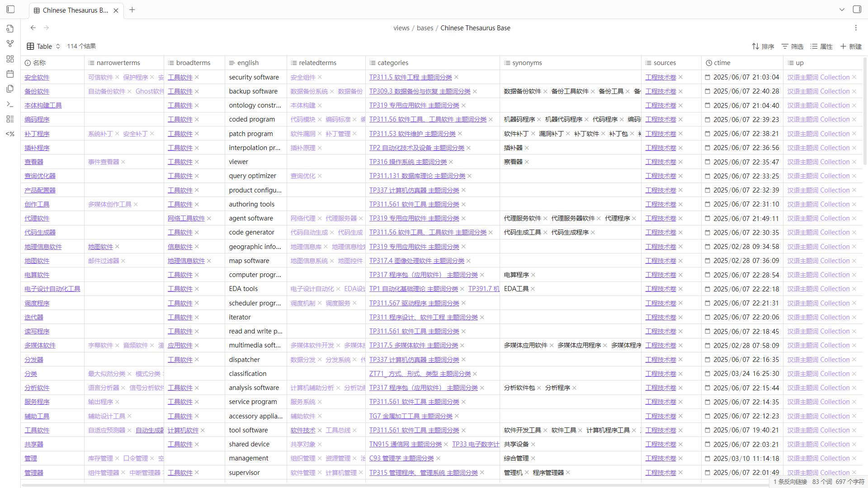Click 'views' in the breadcrumb path
The height and width of the screenshot is (488, 868).
[x=401, y=28]
